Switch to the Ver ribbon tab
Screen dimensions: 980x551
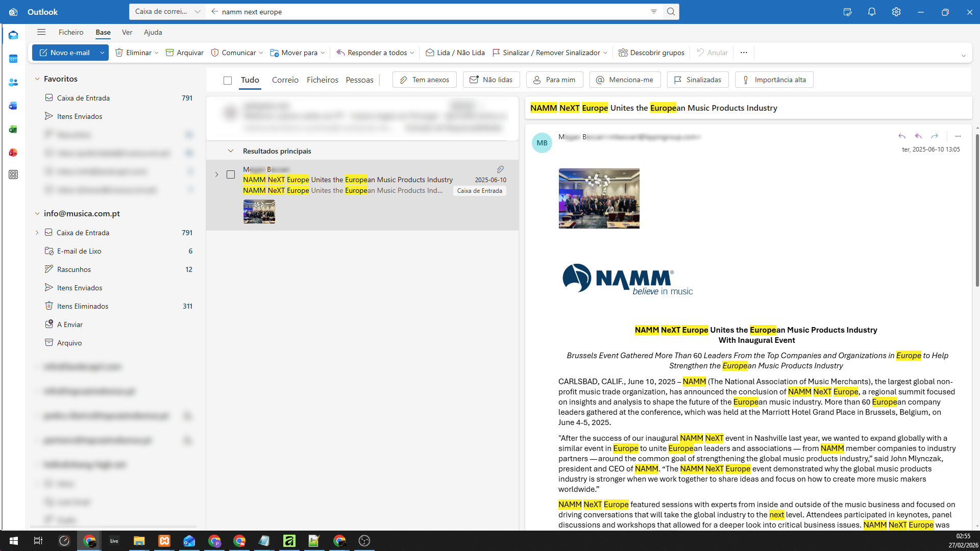pyautogui.click(x=127, y=32)
